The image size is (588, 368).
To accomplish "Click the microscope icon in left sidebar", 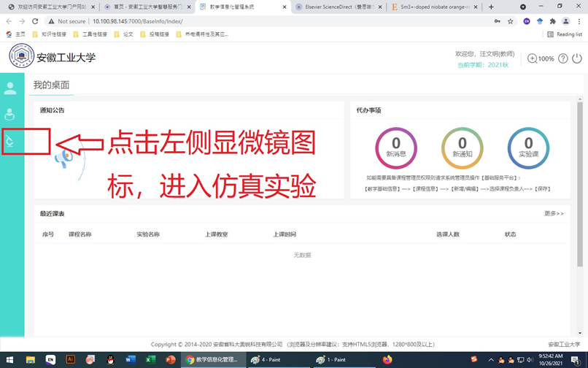I will point(9,141).
